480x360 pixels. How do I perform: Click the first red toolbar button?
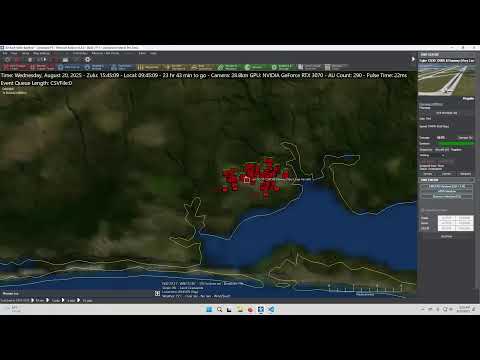pyautogui.click(x=14, y=67)
